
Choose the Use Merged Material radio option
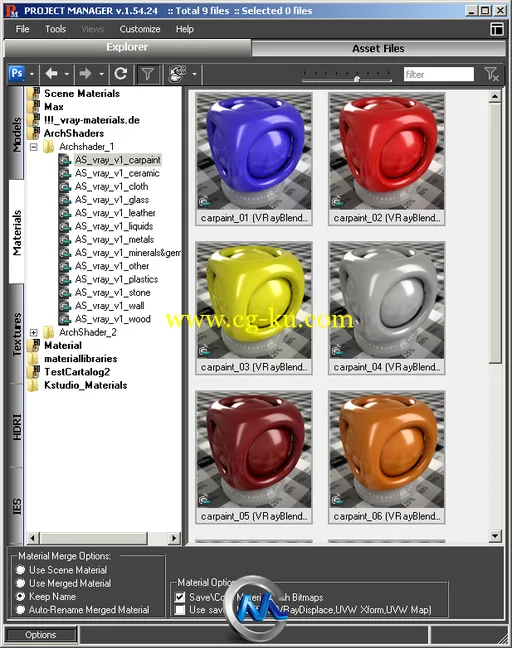coord(20,583)
